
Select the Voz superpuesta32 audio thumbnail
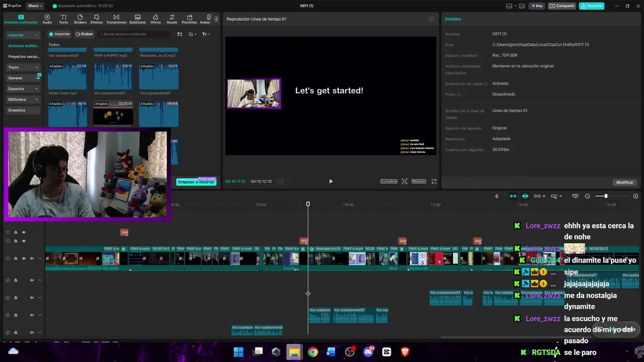coord(113,76)
